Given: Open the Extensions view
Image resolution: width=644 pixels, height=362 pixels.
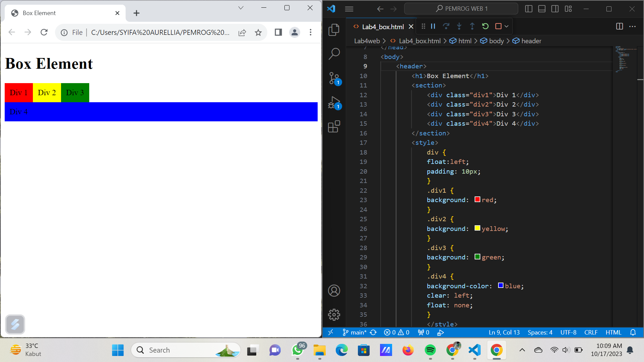Looking at the screenshot, I should click(x=334, y=127).
